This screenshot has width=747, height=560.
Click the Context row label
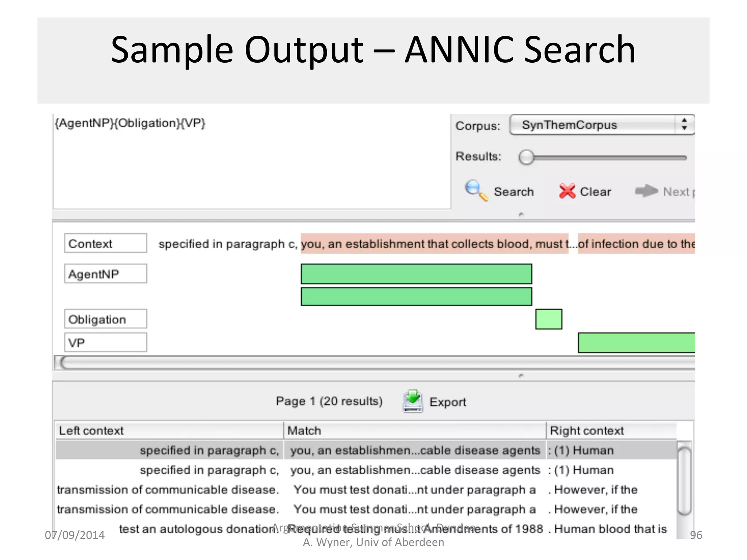tap(106, 243)
